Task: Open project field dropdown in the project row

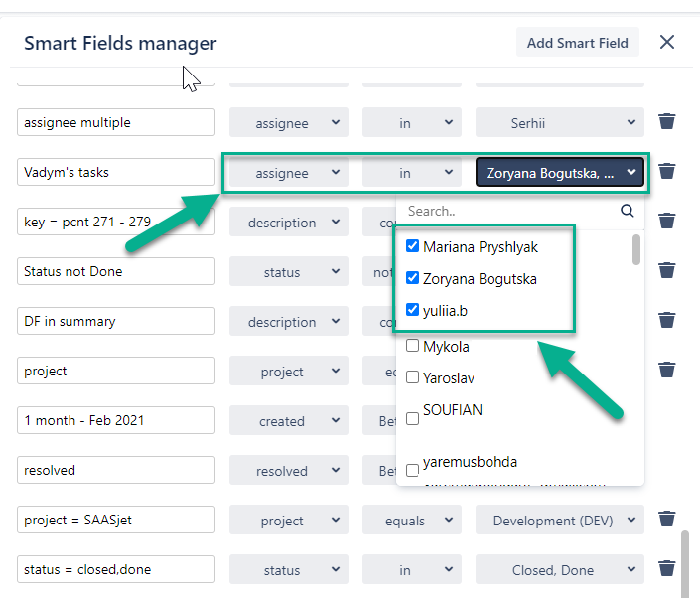Action: 289,371
